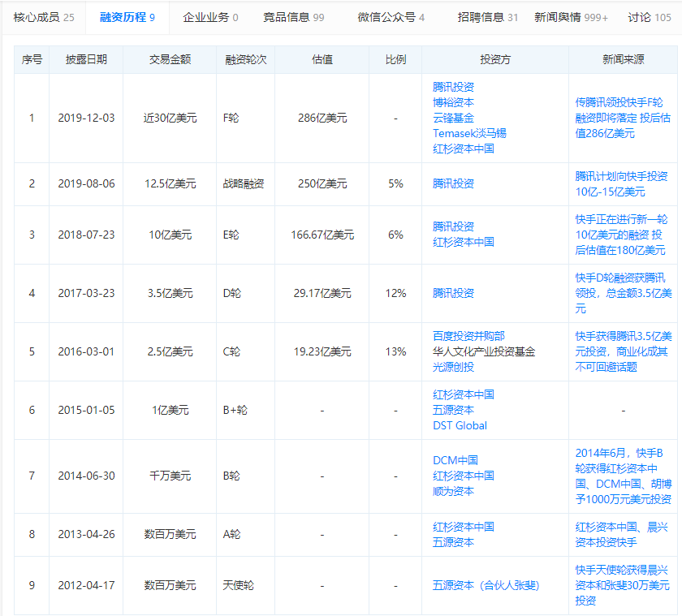Open 云锋基金 investor link
Image resolution: width=682 pixels, height=616 pixels.
coord(453,118)
